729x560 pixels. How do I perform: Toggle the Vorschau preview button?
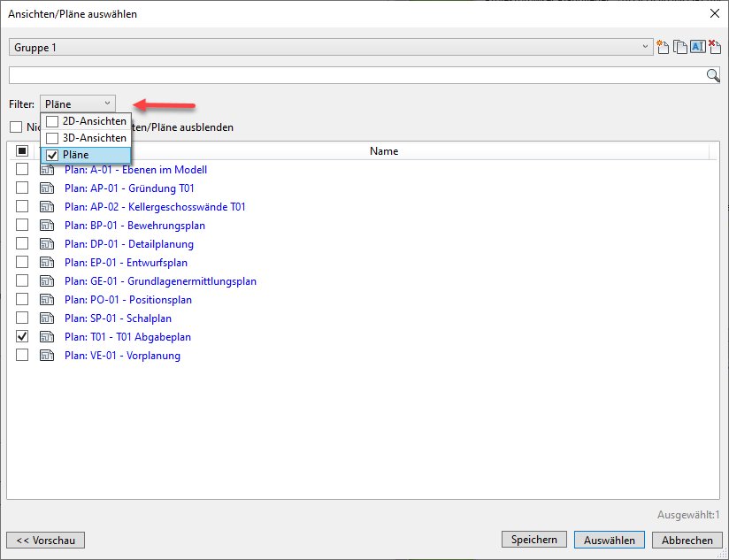coord(45,541)
